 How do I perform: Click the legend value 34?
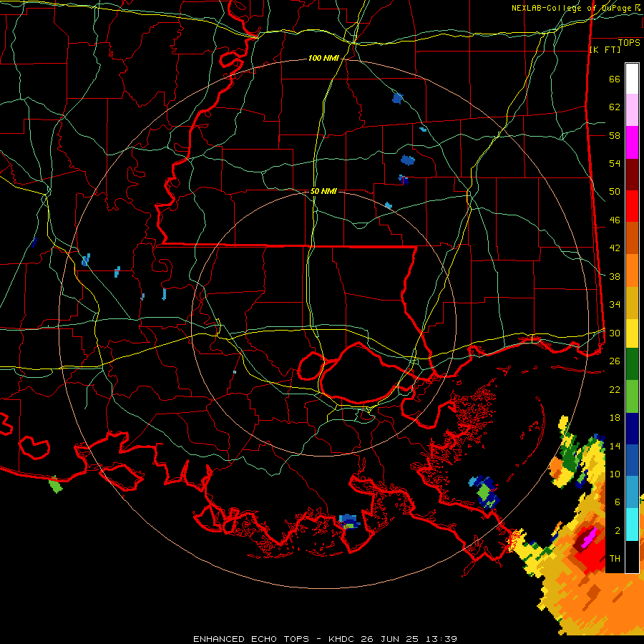[615, 305]
